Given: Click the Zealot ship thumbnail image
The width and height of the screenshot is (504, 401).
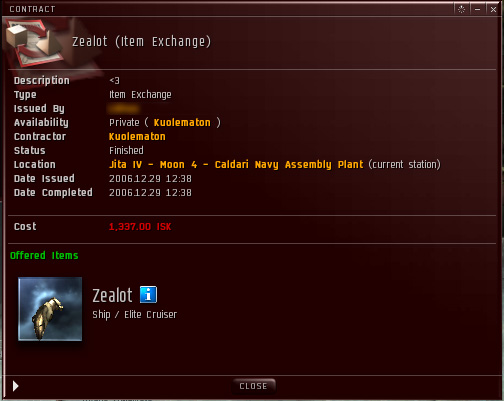Looking at the screenshot, I should (x=50, y=309).
